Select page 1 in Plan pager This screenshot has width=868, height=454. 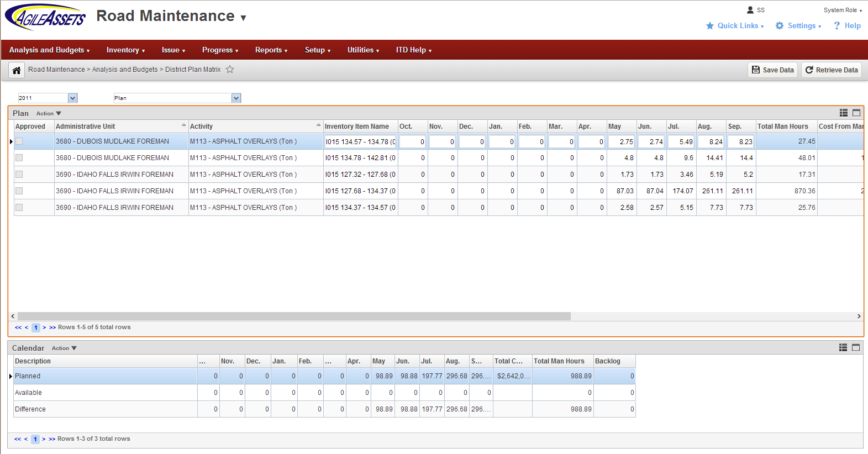36,328
